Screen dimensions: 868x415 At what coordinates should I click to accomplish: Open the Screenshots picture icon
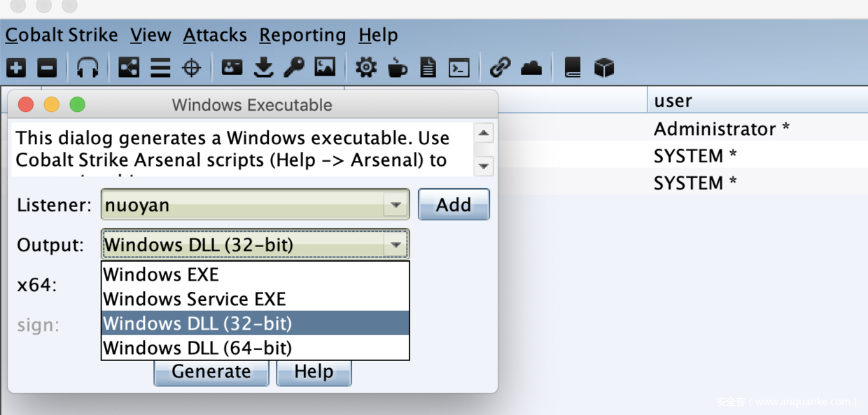(x=325, y=68)
